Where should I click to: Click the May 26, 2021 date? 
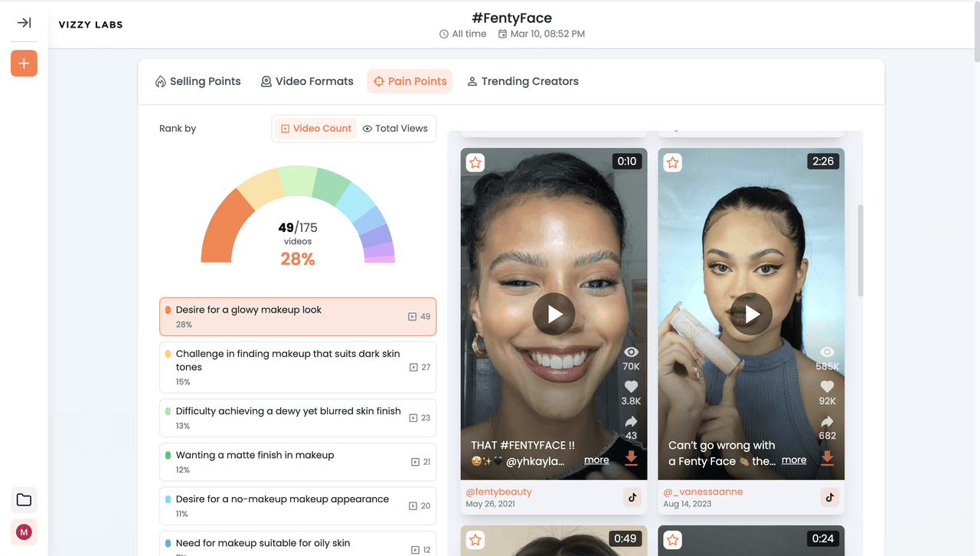pyautogui.click(x=491, y=504)
